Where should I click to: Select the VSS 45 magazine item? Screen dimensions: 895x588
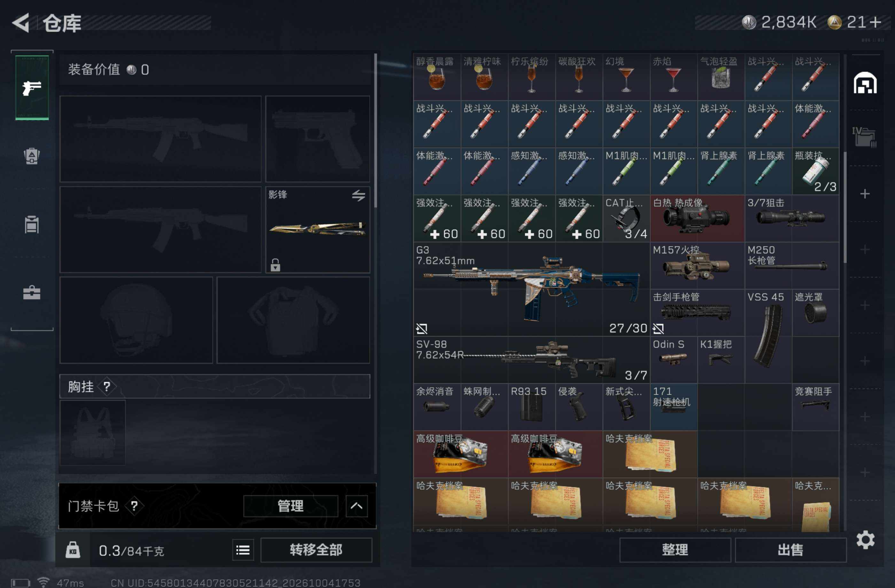(x=768, y=336)
